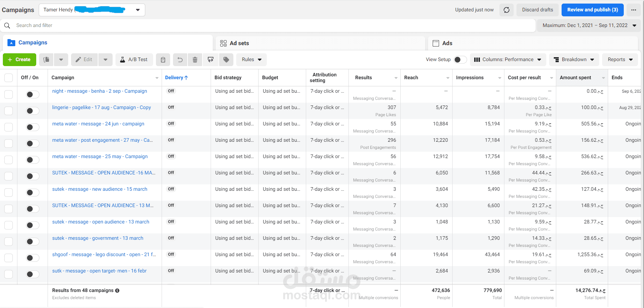Click the search magnifier icon
Screen dimensions: 644x308
7,26
